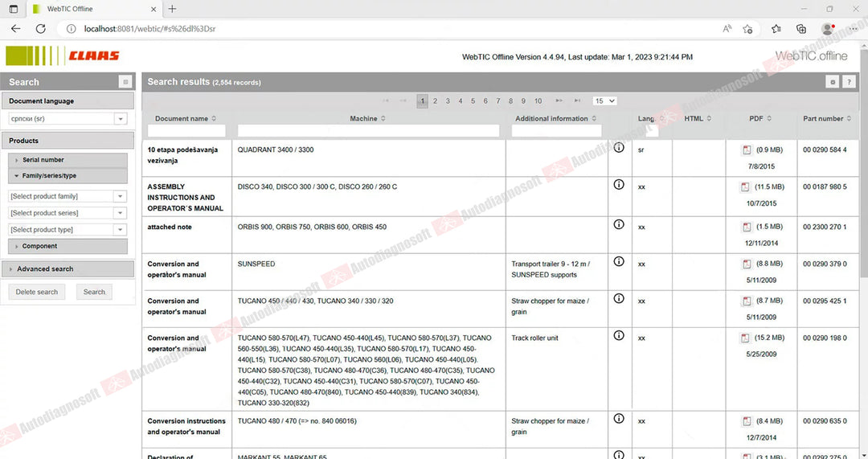Open info icon for QUADRANT 3400 / 3300 row
Viewport: 868px width, 459px height.
coord(619,147)
